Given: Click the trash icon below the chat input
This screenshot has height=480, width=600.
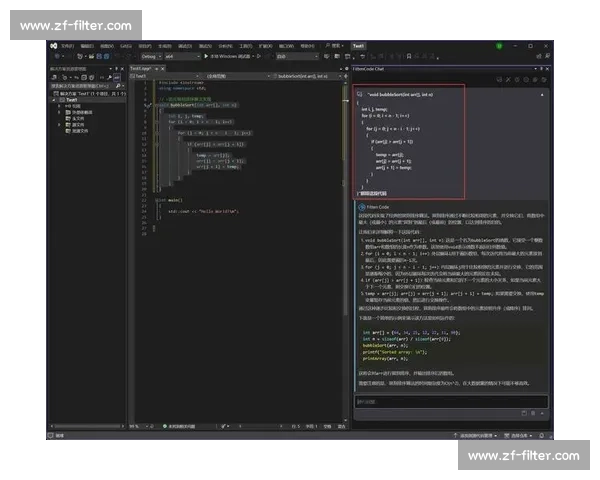Looking at the screenshot, I should (533, 413).
